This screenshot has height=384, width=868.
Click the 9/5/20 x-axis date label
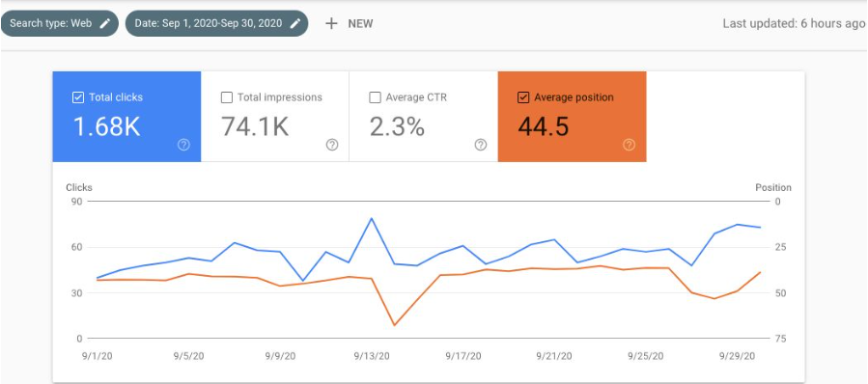pyautogui.click(x=188, y=356)
